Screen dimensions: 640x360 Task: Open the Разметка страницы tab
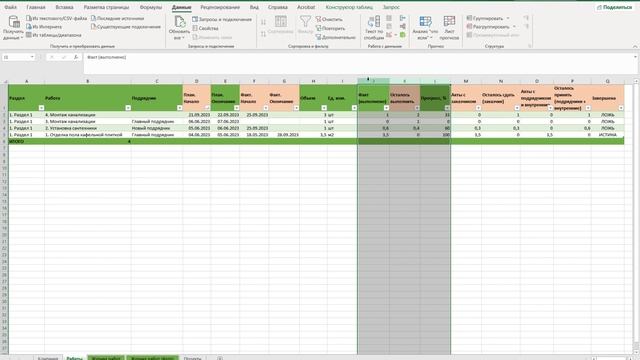point(106,7)
